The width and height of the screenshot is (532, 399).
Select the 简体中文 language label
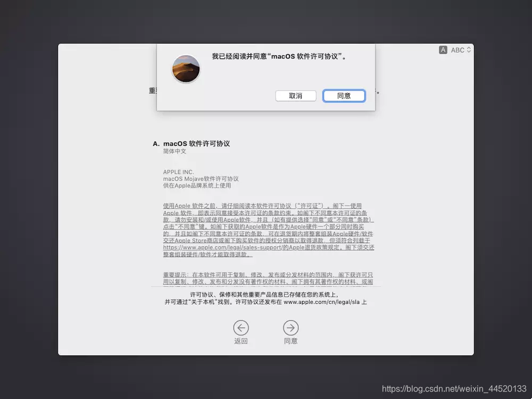point(174,151)
